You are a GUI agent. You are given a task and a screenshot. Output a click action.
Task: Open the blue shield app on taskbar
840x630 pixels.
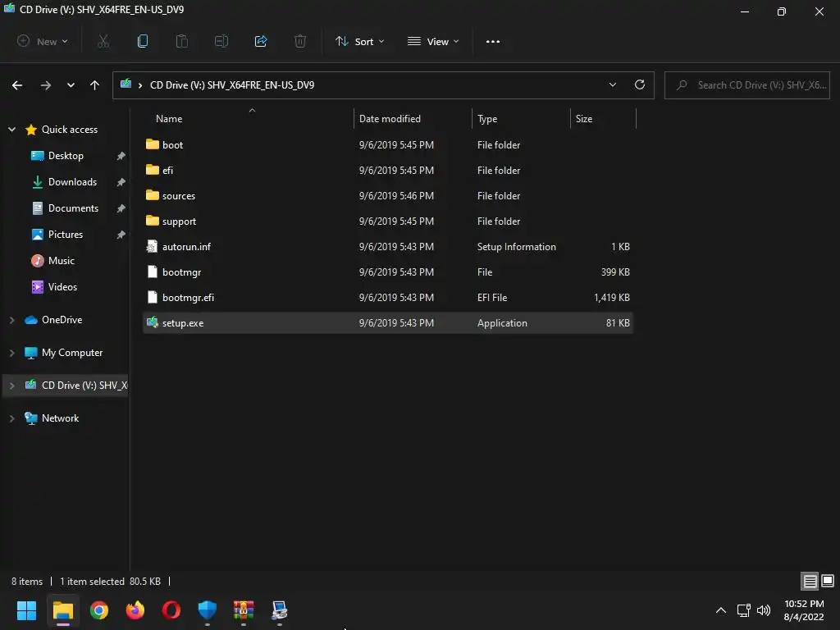click(x=208, y=610)
